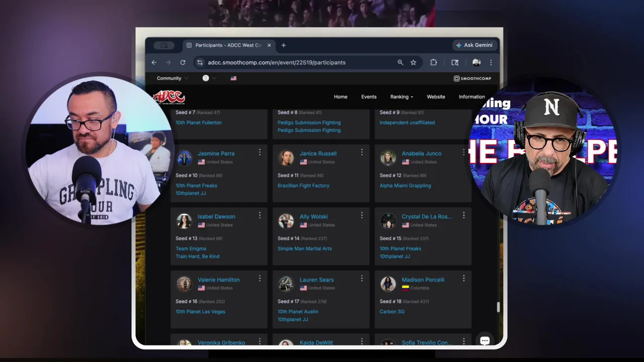Open the Brazillian Fight Factory link
This screenshot has width=644, height=362.
pyautogui.click(x=303, y=186)
